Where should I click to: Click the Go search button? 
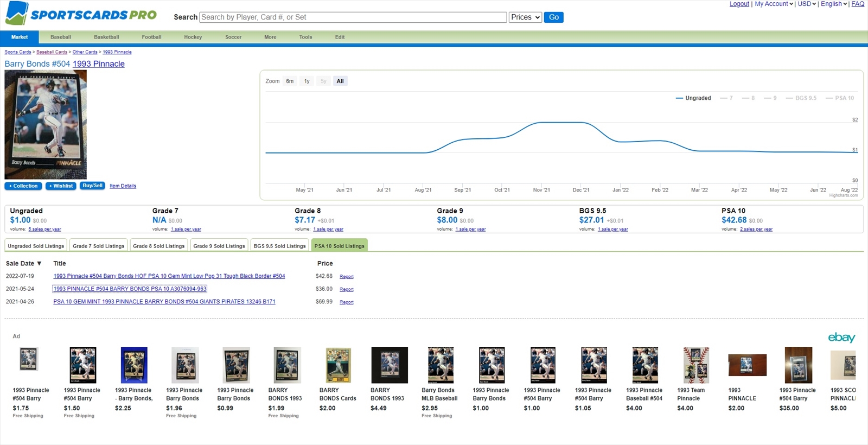[554, 17]
